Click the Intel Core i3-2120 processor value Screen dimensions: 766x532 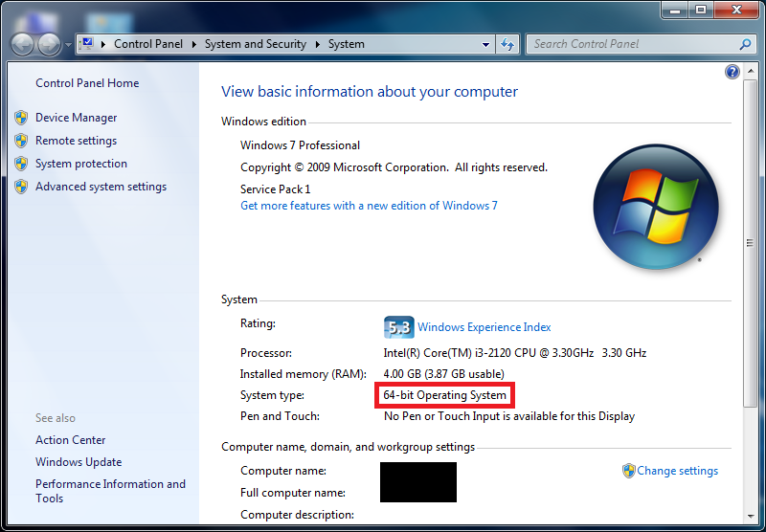click(515, 353)
